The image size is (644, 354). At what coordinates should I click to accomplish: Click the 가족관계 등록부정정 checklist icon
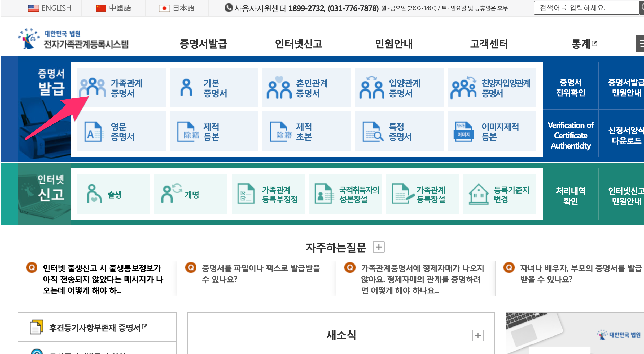click(x=246, y=194)
